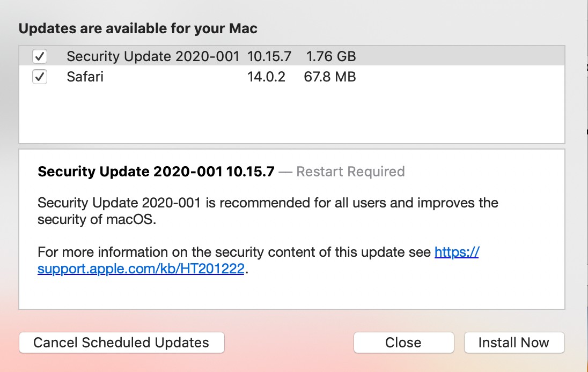Screen dimensions: 588x372
Task: Uncheck the Security Update 2020-001 checkbox
Action: pyautogui.click(x=40, y=56)
